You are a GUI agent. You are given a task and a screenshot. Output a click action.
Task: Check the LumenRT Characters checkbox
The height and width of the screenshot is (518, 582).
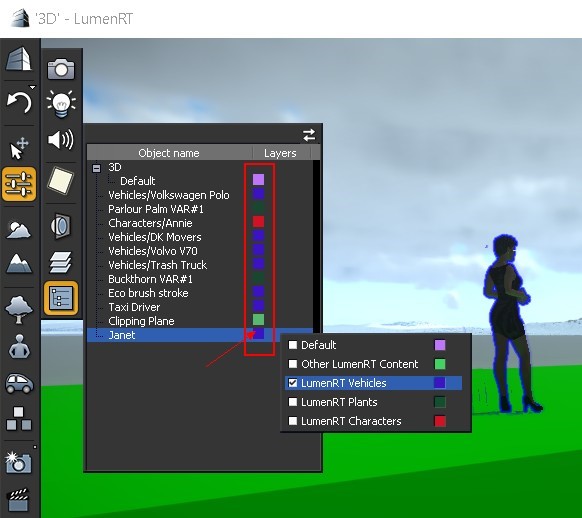293,421
